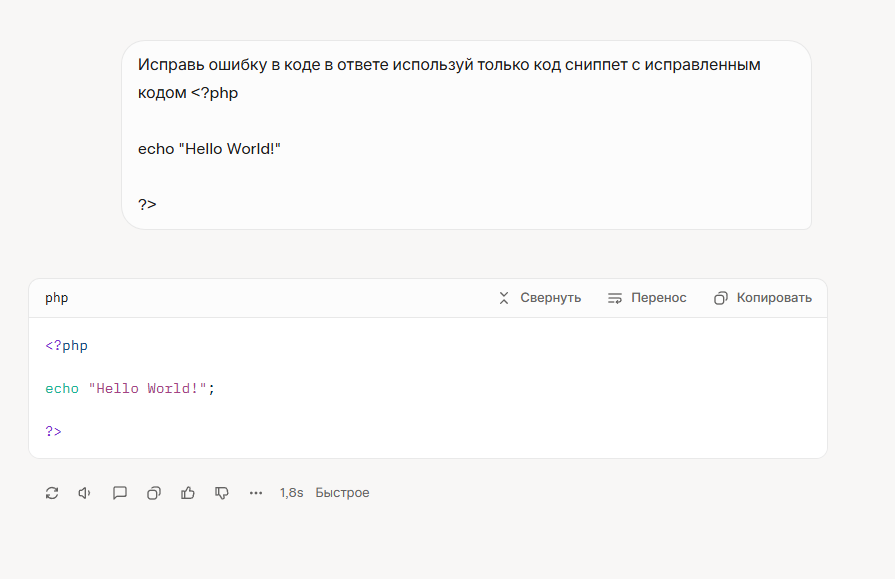Toggle line wrapping with the Перенос icon

[x=615, y=298]
